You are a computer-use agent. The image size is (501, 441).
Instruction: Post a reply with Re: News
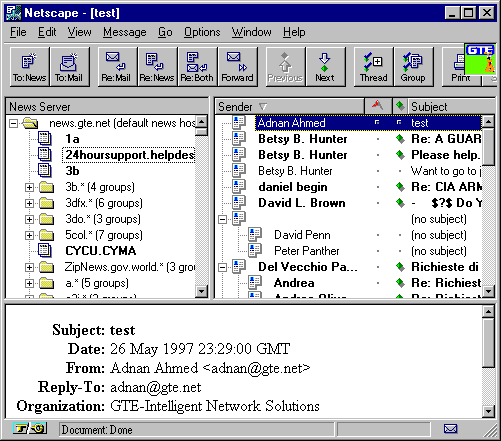[157, 67]
